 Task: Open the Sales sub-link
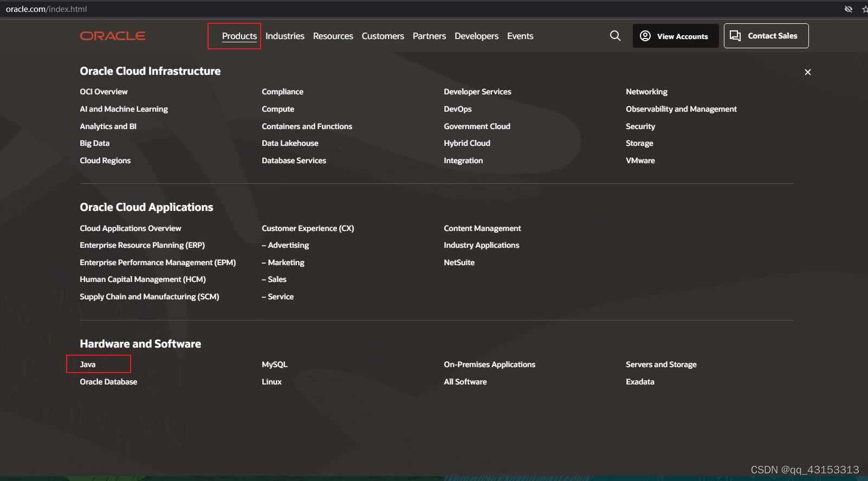coord(274,279)
